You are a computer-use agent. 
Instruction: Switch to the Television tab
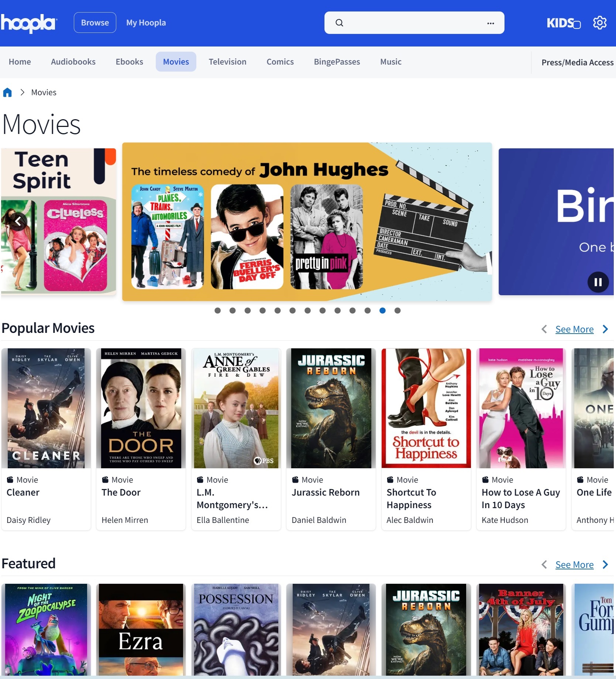pyautogui.click(x=227, y=62)
